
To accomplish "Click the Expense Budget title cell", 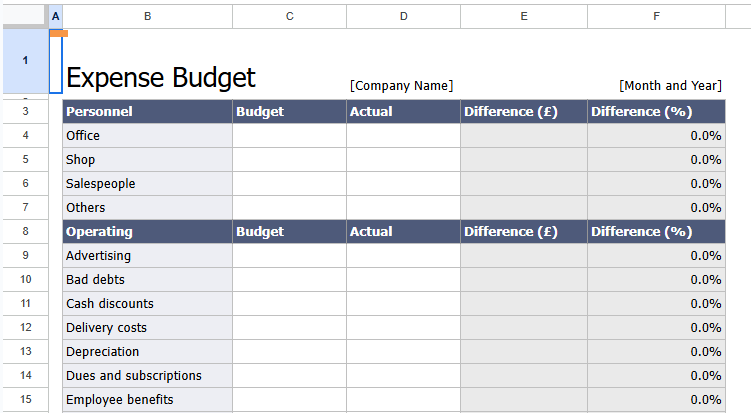I will [x=160, y=77].
